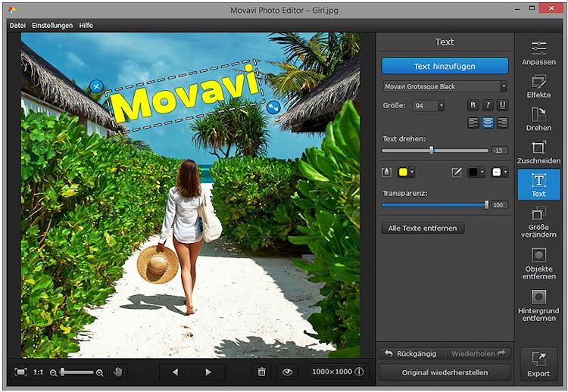Click the font size 94 field
Screen dimensions: 568x392
426,106
